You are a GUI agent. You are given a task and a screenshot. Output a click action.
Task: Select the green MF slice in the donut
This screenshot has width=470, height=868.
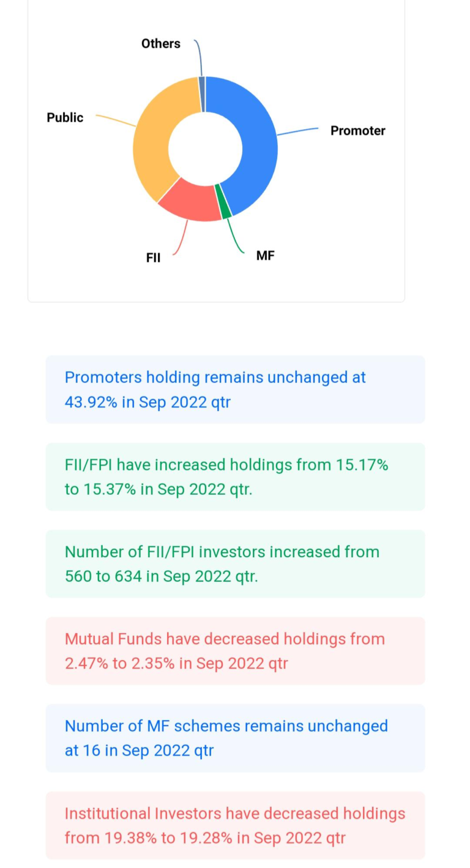point(226,209)
